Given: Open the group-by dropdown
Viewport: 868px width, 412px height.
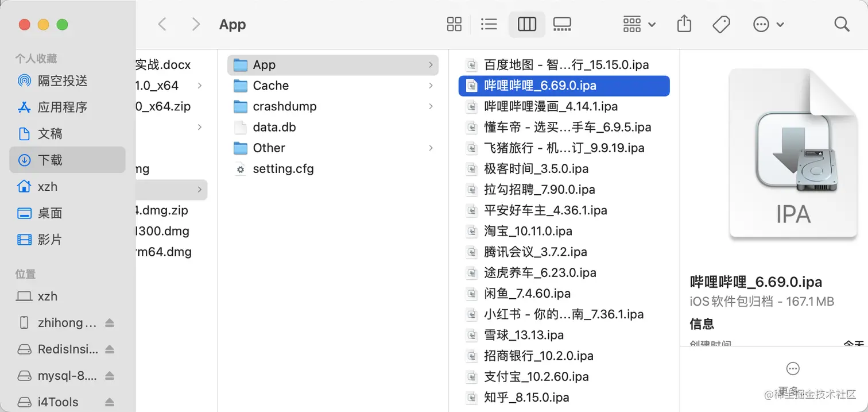Looking at the screenshot, I should pos(639,24).
